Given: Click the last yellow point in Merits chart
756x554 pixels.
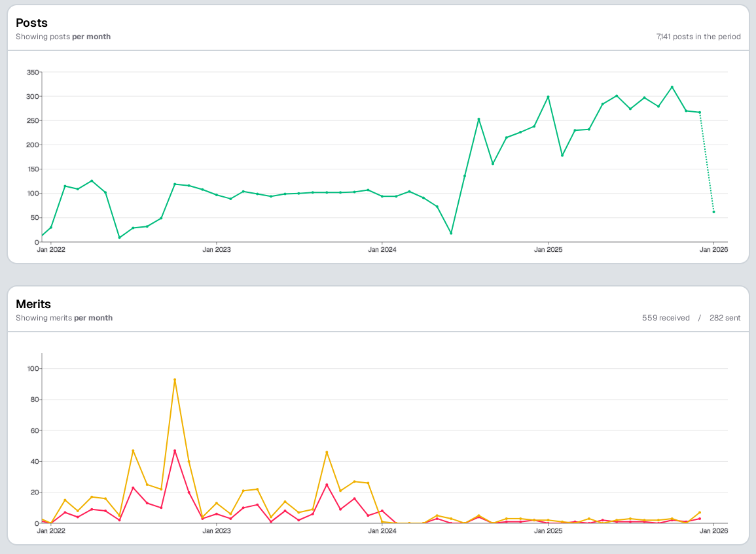Looking at the screenshot, I should pyautogui.click(x=700, y=512).
